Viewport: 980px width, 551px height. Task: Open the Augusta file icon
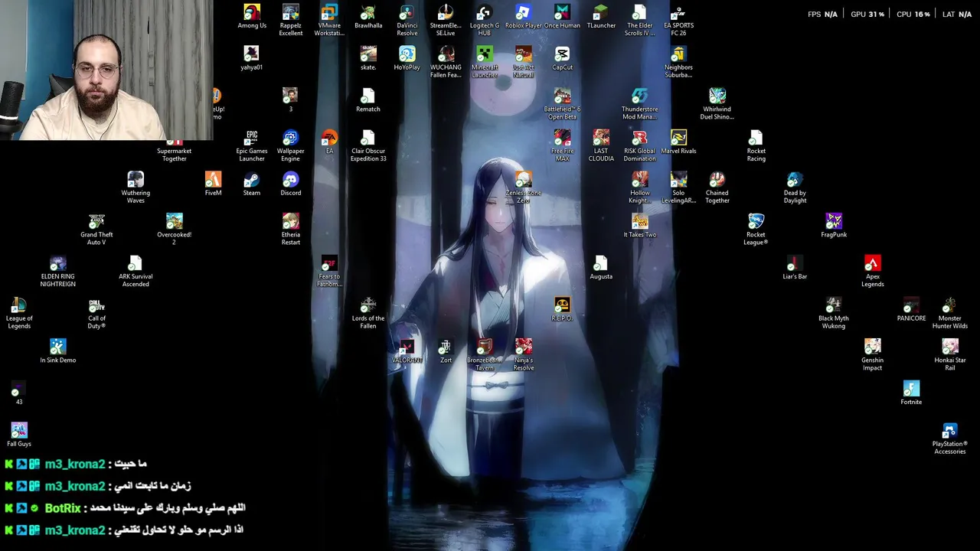point(601,268)
